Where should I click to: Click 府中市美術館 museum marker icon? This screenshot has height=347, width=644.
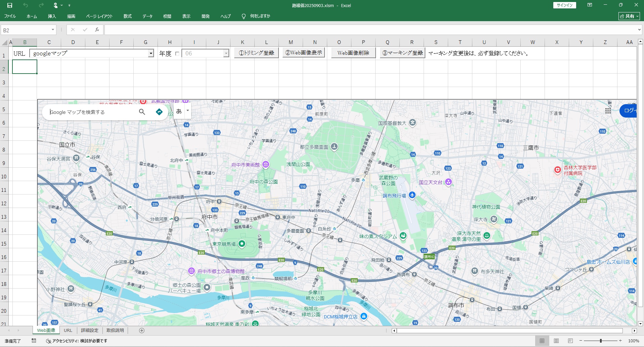266,164
